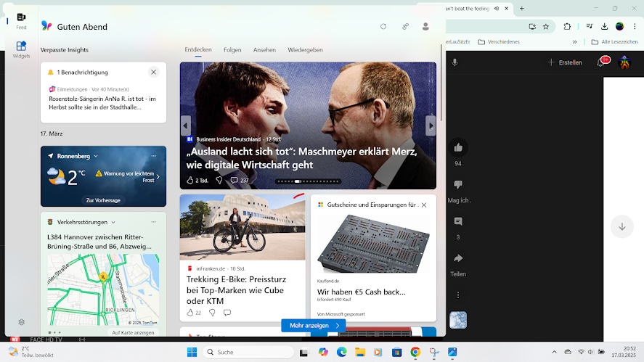Close the Gutscheine und Einsparungen card

coord(424,205)
